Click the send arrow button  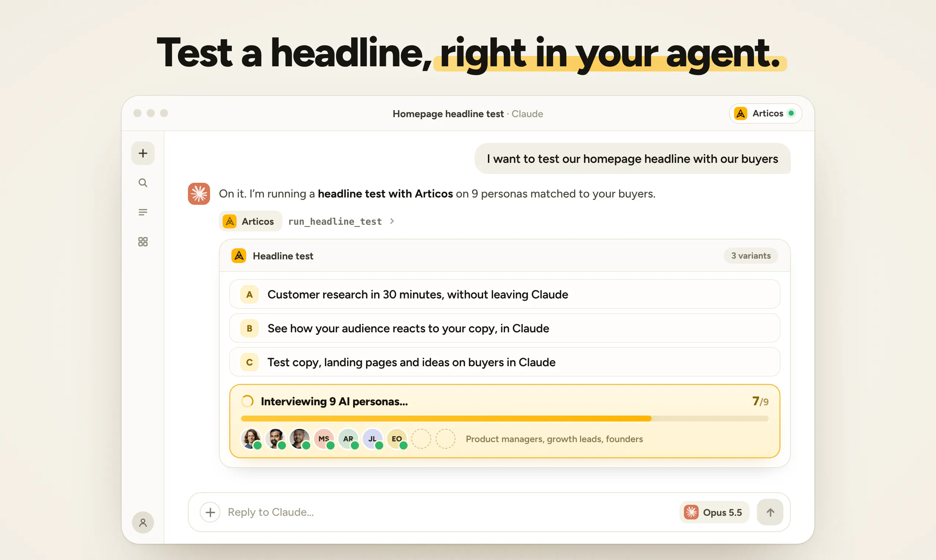tap(770, 512)
